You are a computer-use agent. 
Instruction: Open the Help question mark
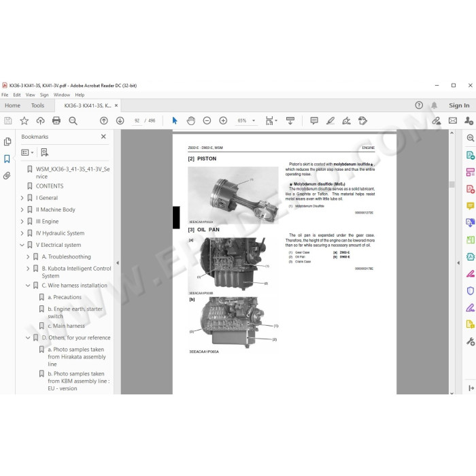pyautogui.click(x=419, y=105)
